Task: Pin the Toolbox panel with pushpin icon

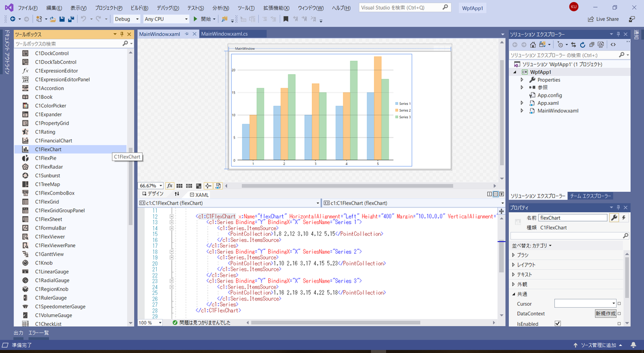Action: point(122,34)
